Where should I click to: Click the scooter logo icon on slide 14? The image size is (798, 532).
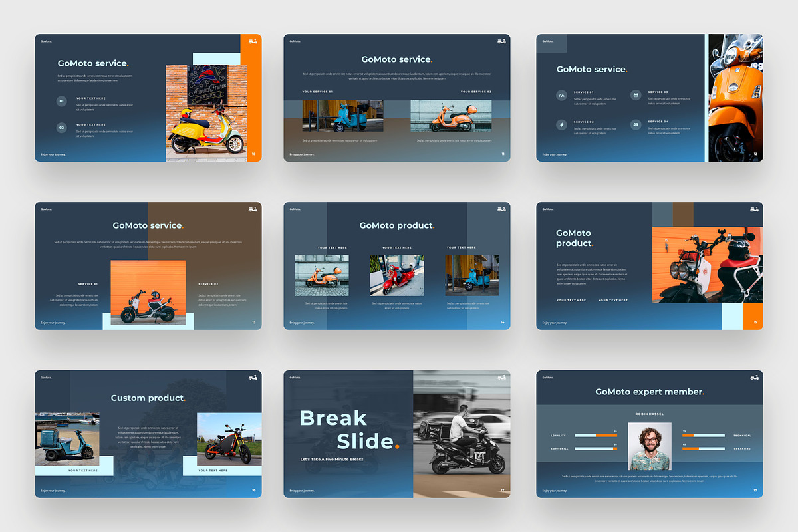coord(501,209)
